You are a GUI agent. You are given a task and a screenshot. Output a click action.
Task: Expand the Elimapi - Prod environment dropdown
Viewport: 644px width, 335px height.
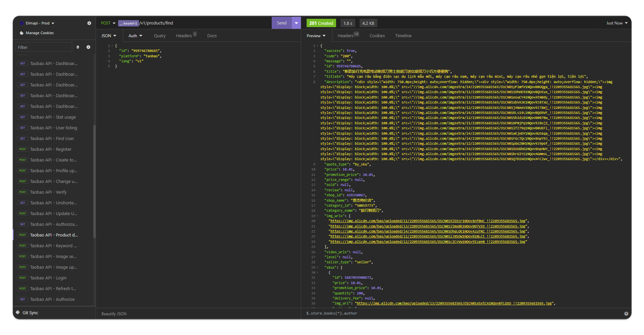tap(40, 23)
